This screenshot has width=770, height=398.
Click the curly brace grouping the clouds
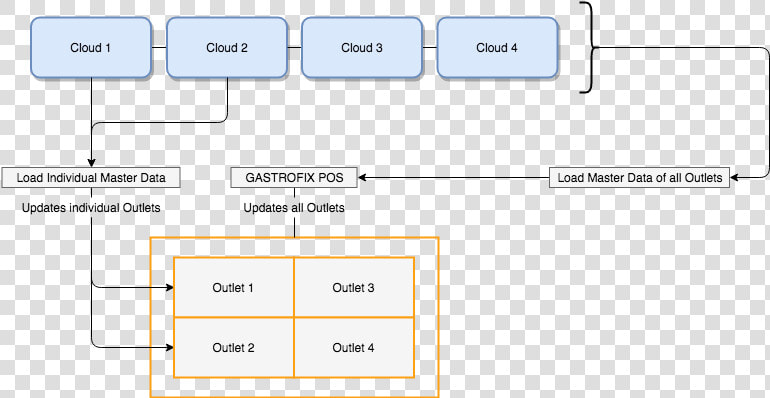point(590,47)
